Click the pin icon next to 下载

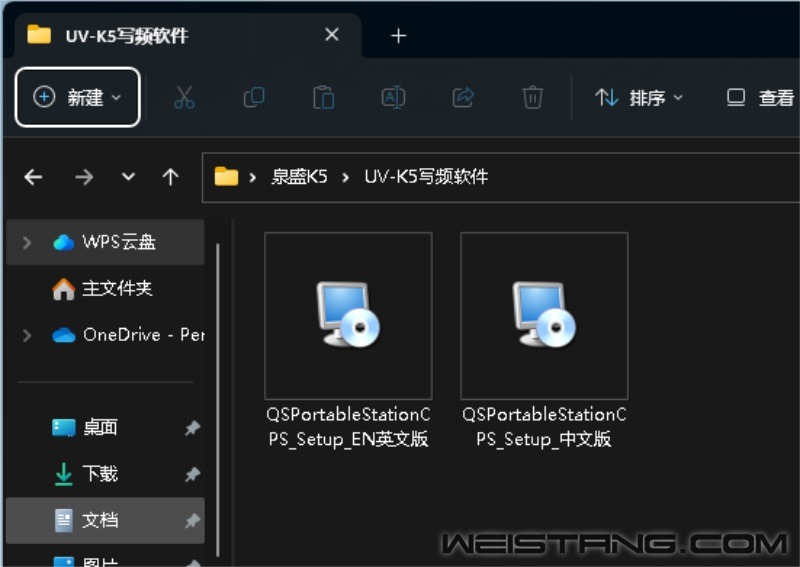point(192,474)
